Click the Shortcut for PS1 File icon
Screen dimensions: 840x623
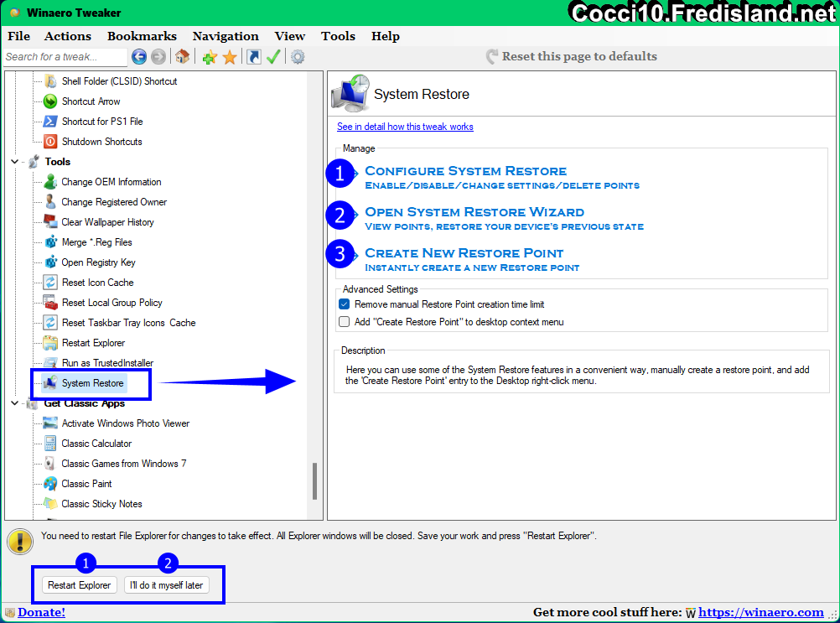point(50,121)
